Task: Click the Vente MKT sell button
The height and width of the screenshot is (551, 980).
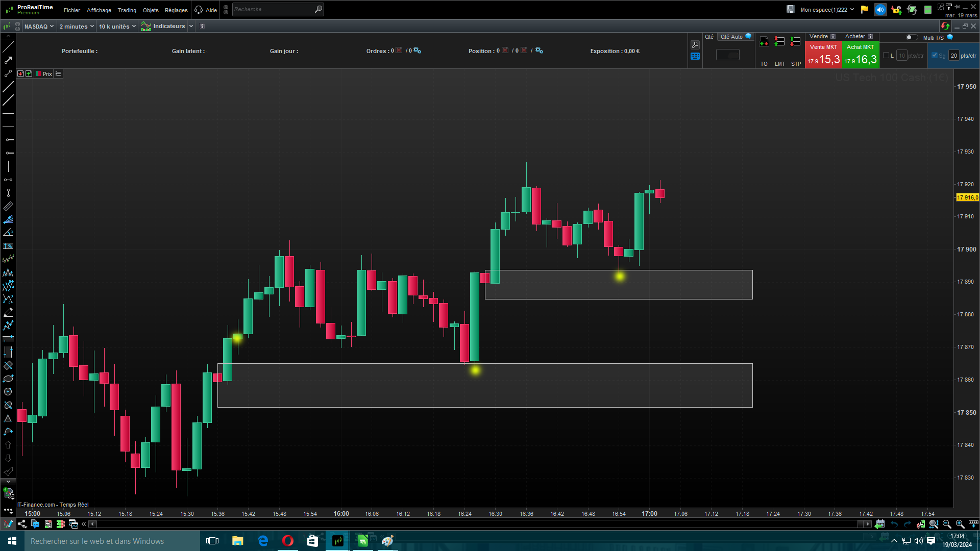Action: [823, 55]
